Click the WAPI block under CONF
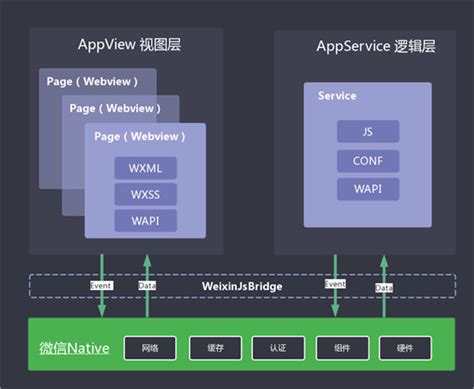This screenshot has height=389, width=474. point(368,189)
